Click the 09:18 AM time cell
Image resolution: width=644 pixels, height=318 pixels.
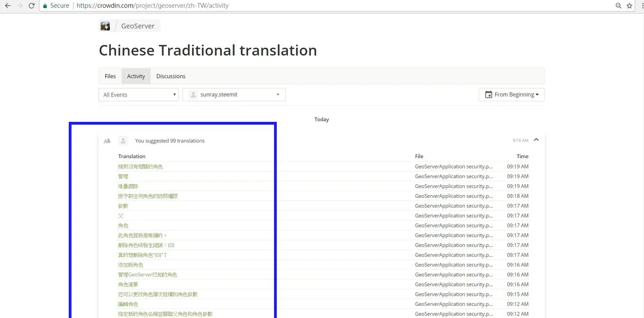(x=518, y=196)
